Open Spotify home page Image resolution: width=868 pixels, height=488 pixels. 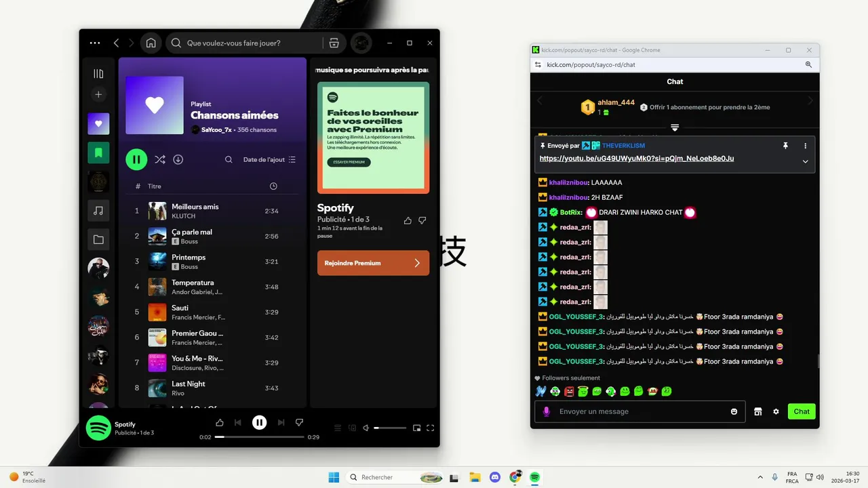click(x=151, y=43)
